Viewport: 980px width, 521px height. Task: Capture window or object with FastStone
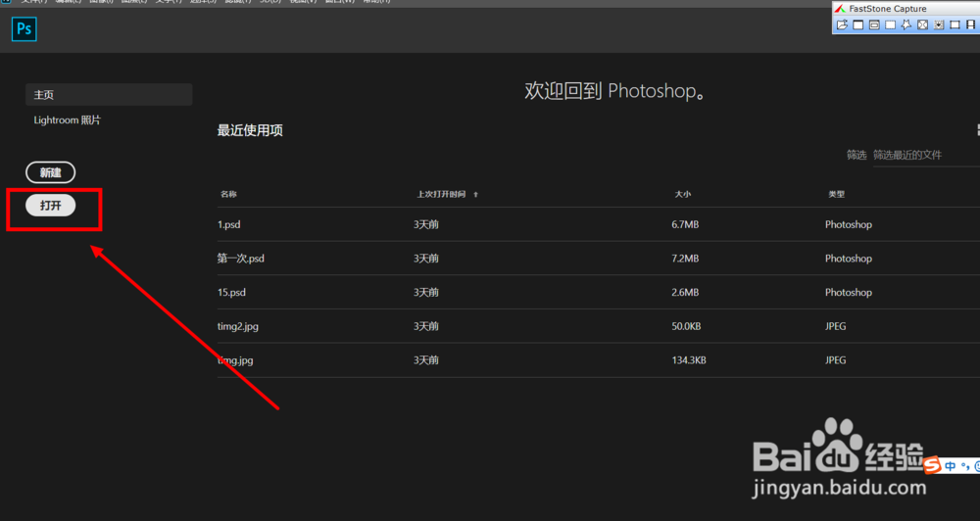[874, 25]
